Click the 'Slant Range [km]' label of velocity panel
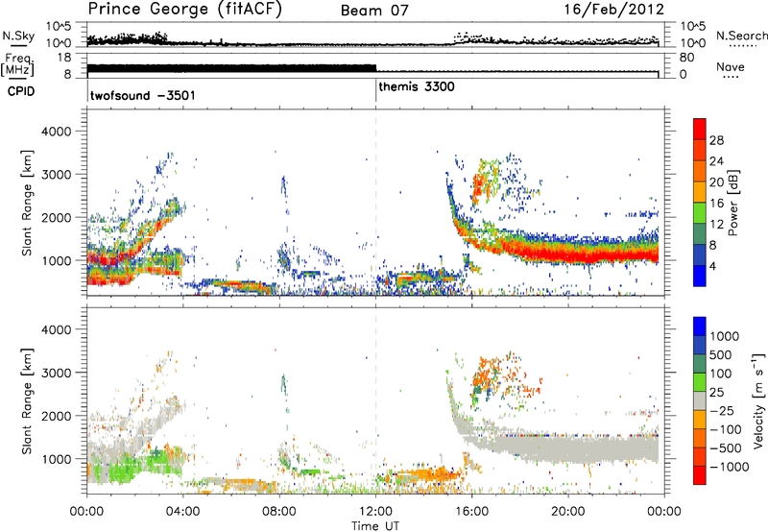The image size is (768, 532). (27, 400)
